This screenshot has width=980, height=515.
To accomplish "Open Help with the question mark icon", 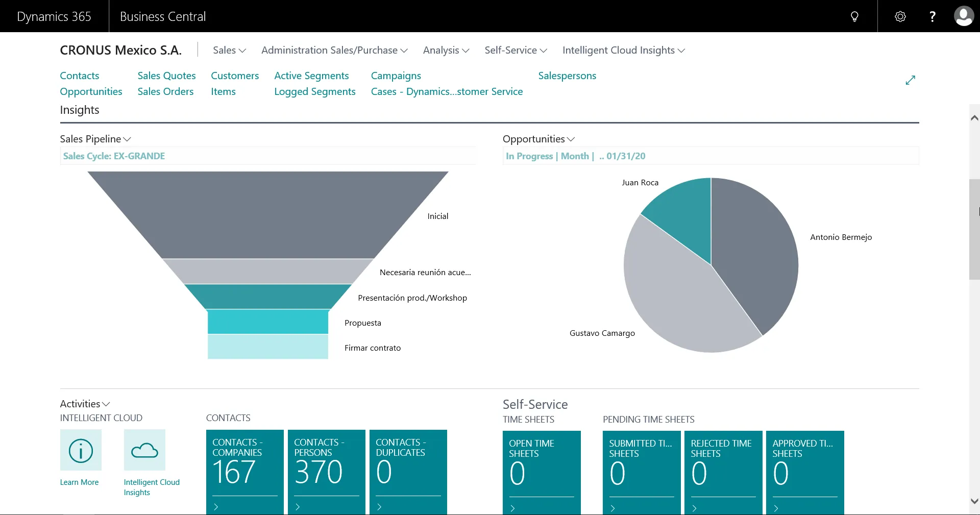I will [x=932, y=16].
